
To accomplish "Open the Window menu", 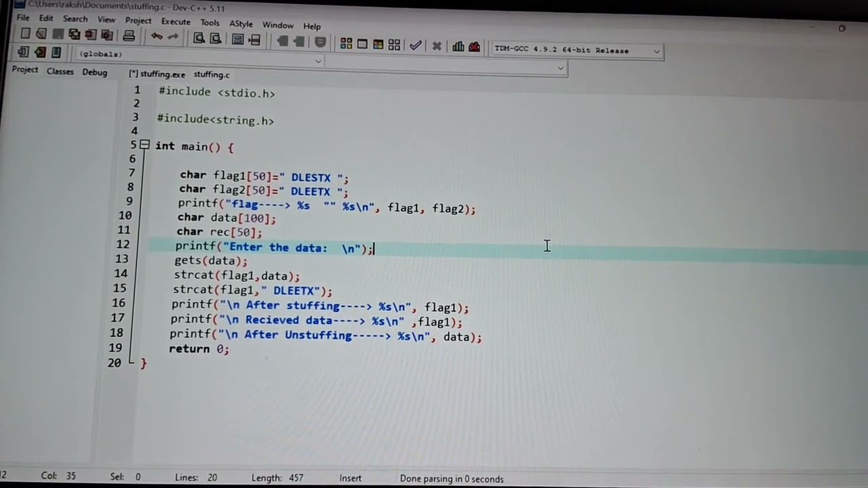I will tap(278, 25).
